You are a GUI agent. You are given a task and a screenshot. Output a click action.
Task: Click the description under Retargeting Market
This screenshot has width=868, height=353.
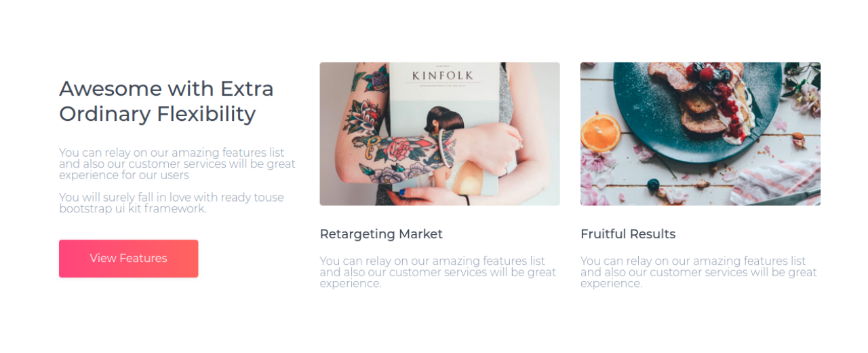coord(437,272)
